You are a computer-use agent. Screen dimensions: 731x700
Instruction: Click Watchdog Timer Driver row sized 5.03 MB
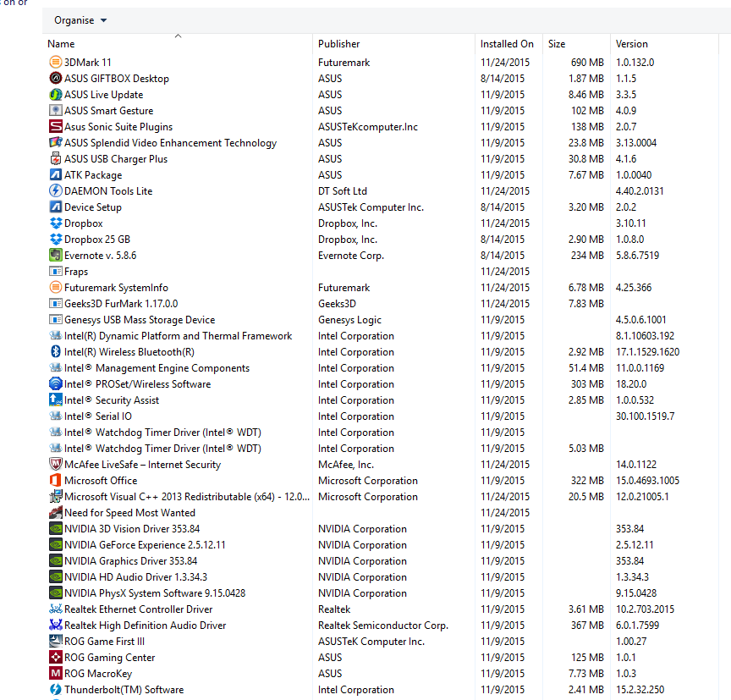pyautogui.click(x=382, y=449)
